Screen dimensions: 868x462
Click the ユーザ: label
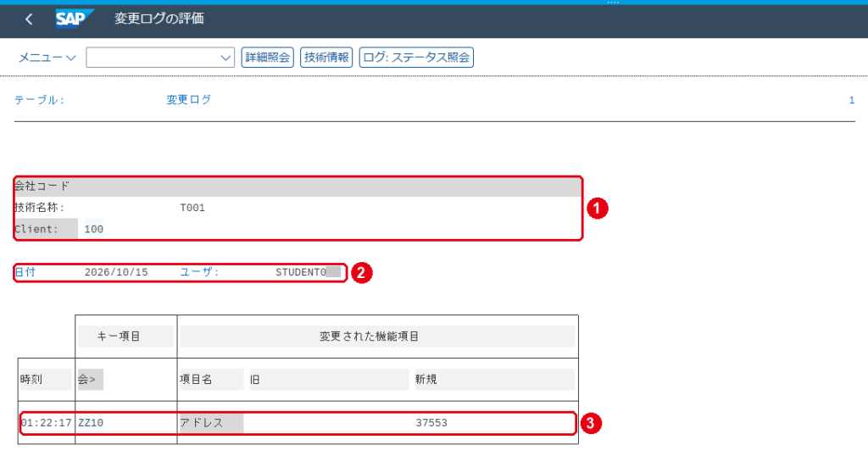pyautogui.click(x=200, y=272)
